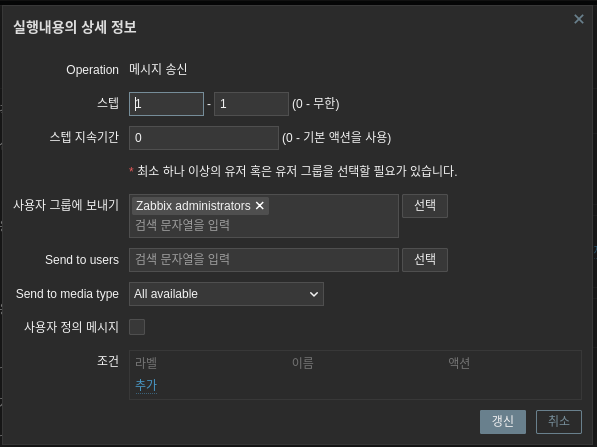The width and height of the screenshot is (597, 447).
Task: Click the 사용자 정의 메시지 label
Action: pyautogui.click(x=72, y=327)
